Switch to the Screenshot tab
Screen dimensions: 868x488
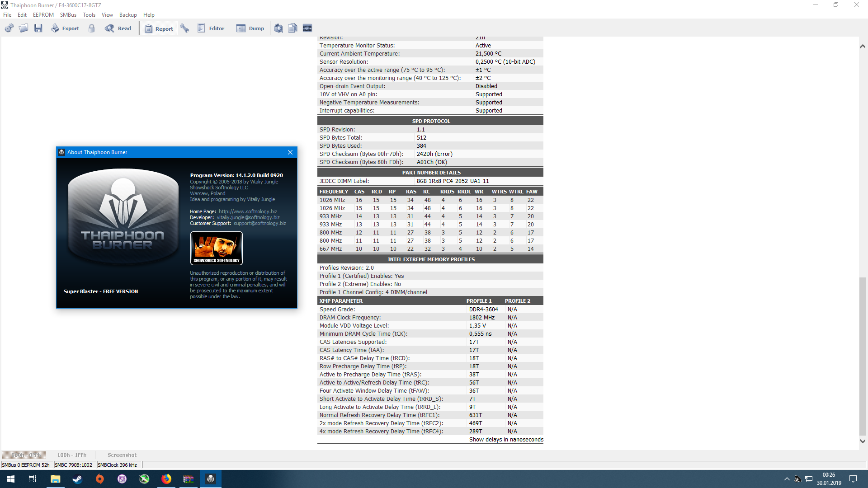(122, 455)
